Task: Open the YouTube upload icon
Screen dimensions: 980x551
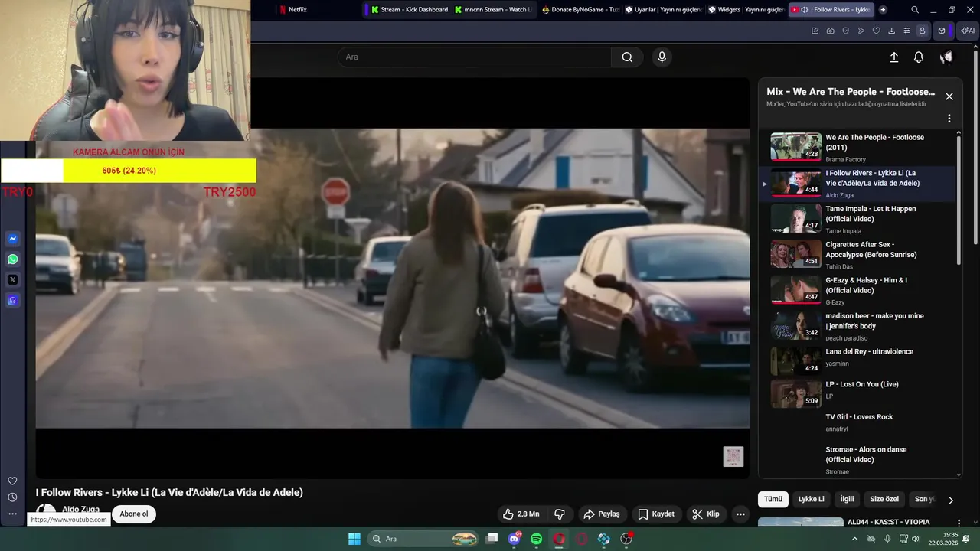Action: coord(893,57)
